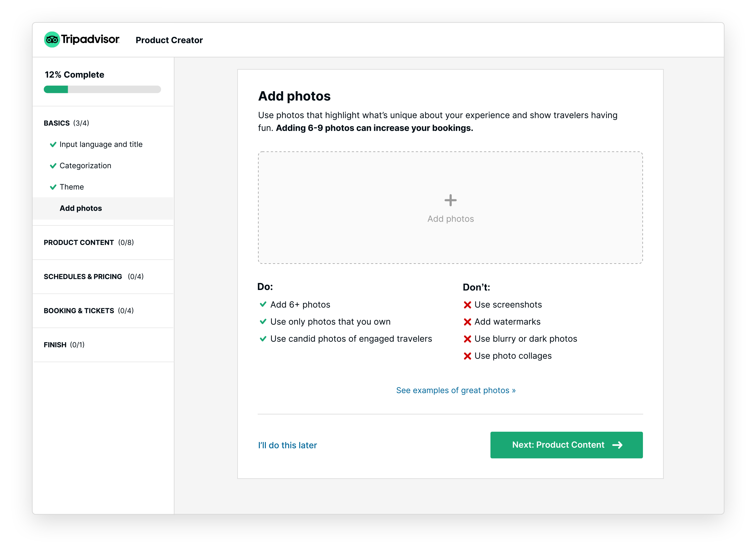
Task: Click Use candid photos of engaged travelers text
Action: point(351,338)
